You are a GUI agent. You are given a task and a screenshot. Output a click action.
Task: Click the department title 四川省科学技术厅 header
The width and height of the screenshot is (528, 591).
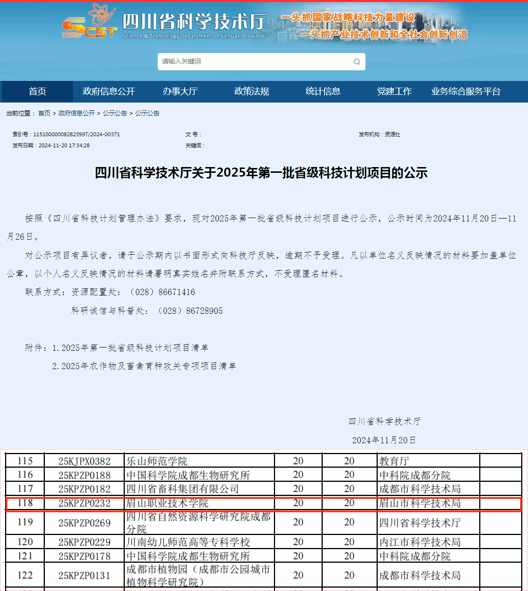194,21
